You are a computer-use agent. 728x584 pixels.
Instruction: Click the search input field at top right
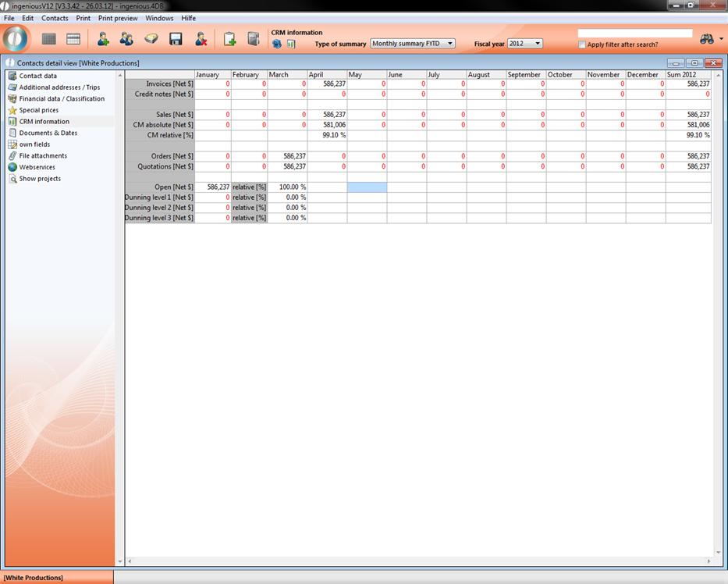click(634, 34)
